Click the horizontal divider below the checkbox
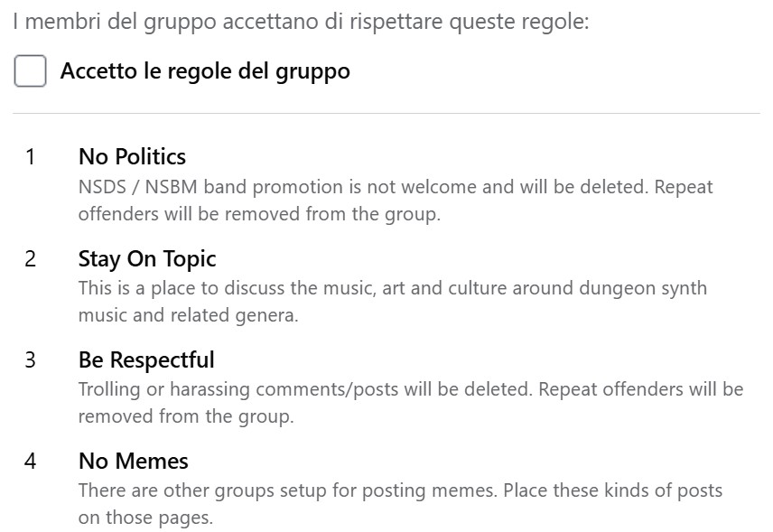773x532 pixels. coord(386,114)
